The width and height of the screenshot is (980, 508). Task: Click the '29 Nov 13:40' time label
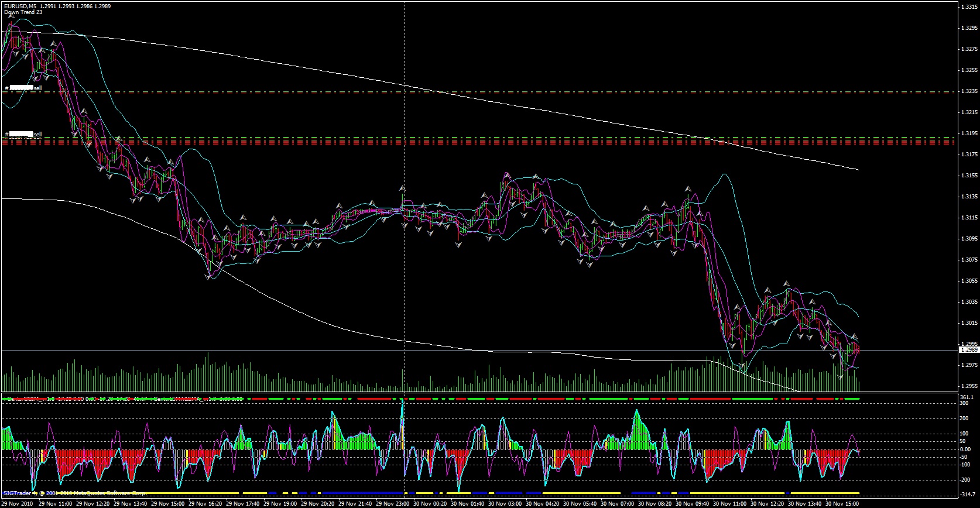[131, 503]
